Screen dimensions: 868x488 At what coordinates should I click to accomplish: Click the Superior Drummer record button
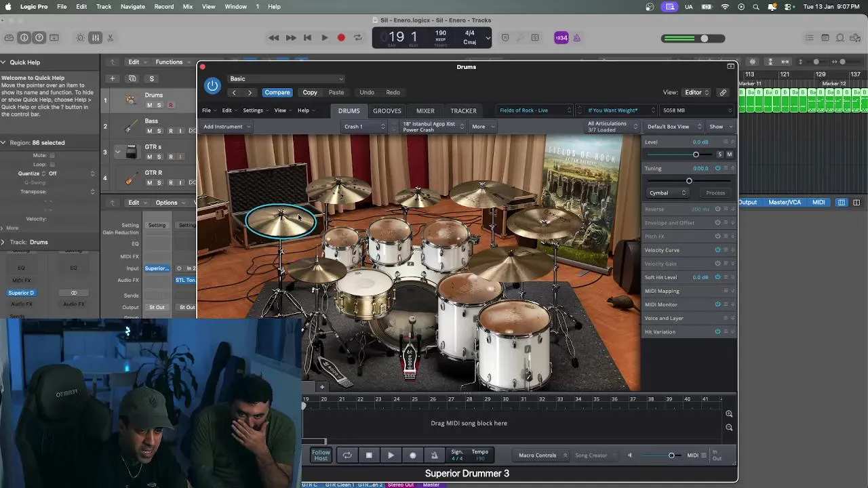tap(412, 455)
